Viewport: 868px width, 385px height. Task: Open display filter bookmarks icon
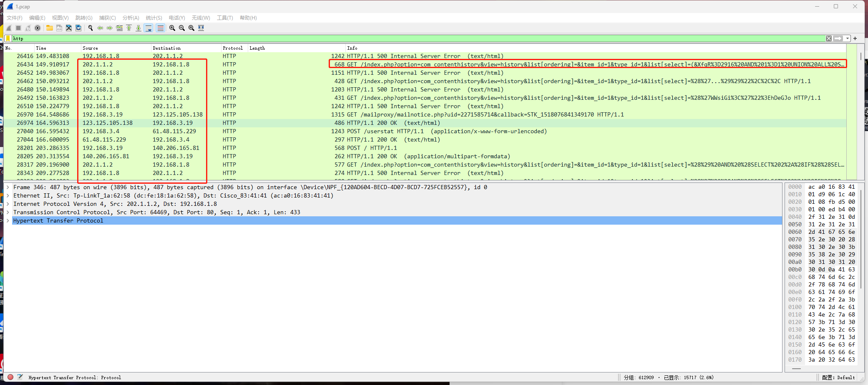tap(8, 38)
